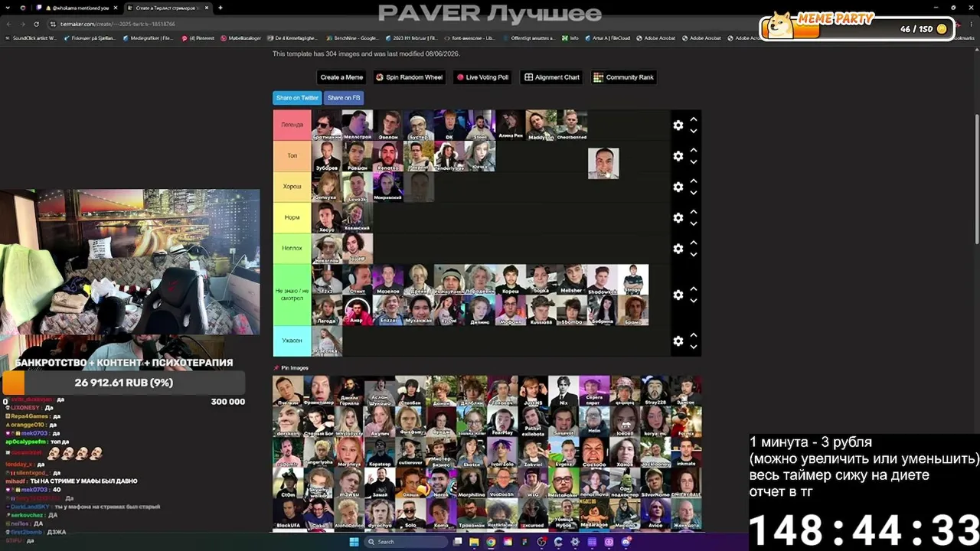This screenshot has height=551, width=980.
Task: Pick the FearPlay image from the pool
Action: (x=502, y=422)
